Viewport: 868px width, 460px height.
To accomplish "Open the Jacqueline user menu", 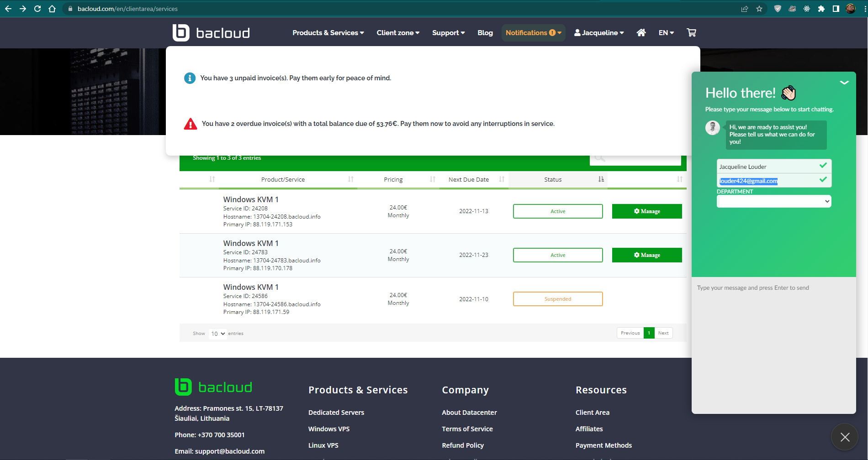I will [599, 33].
